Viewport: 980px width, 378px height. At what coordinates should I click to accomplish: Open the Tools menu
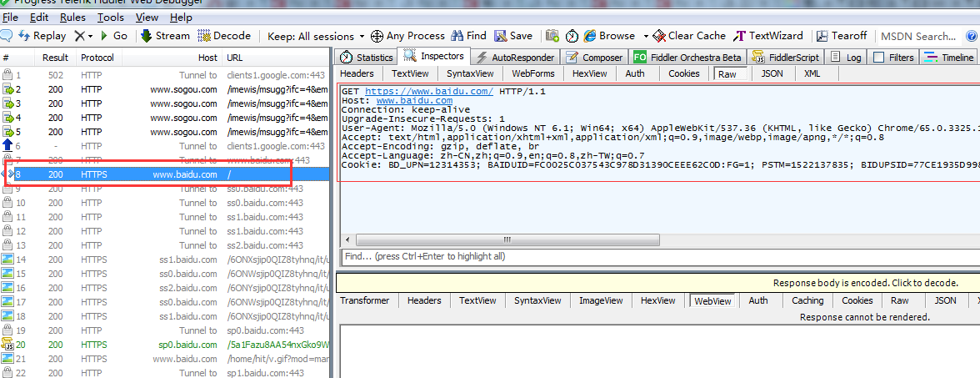point(111,18)
